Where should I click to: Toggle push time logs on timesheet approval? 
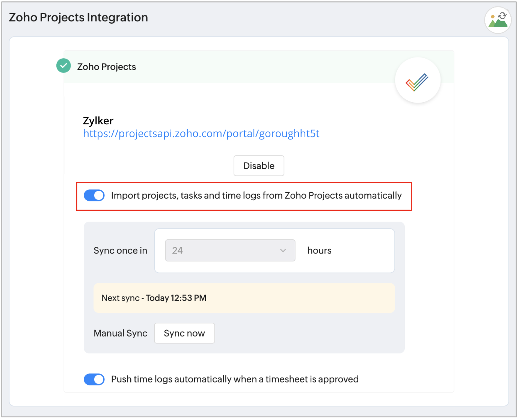(x=94, y=379)
